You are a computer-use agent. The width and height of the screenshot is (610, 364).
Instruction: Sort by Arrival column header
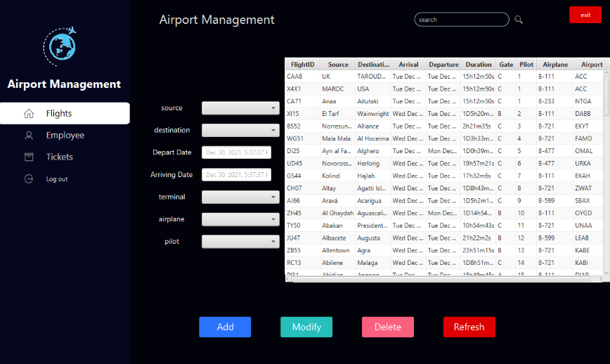click(x=408, y=65)
